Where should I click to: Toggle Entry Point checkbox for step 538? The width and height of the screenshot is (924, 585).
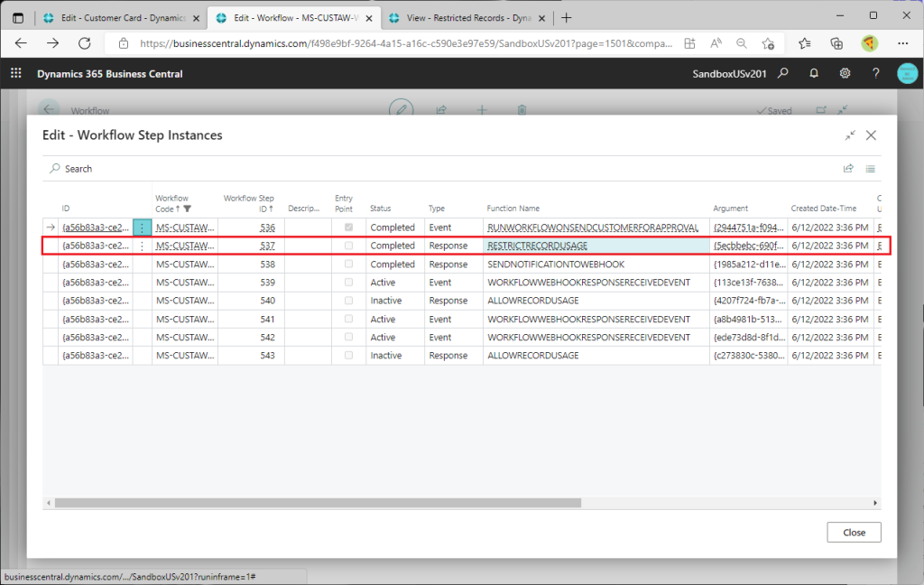coord(349,264)
